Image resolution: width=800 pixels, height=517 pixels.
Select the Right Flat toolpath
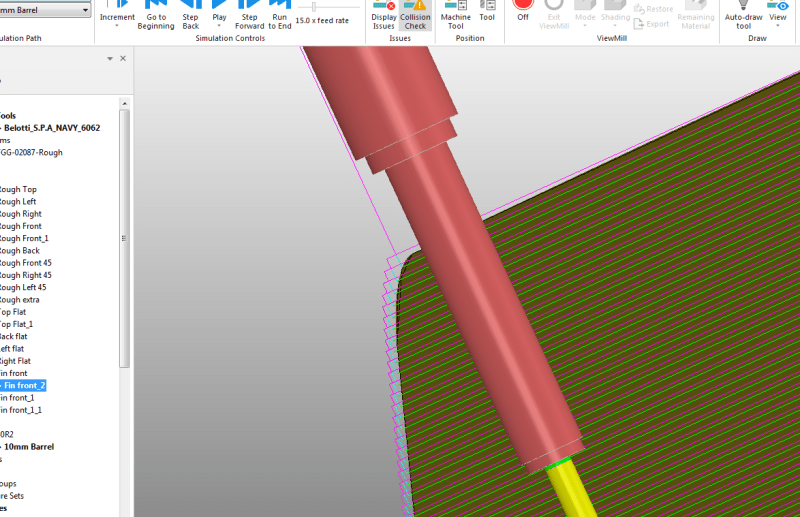(15, 361)
